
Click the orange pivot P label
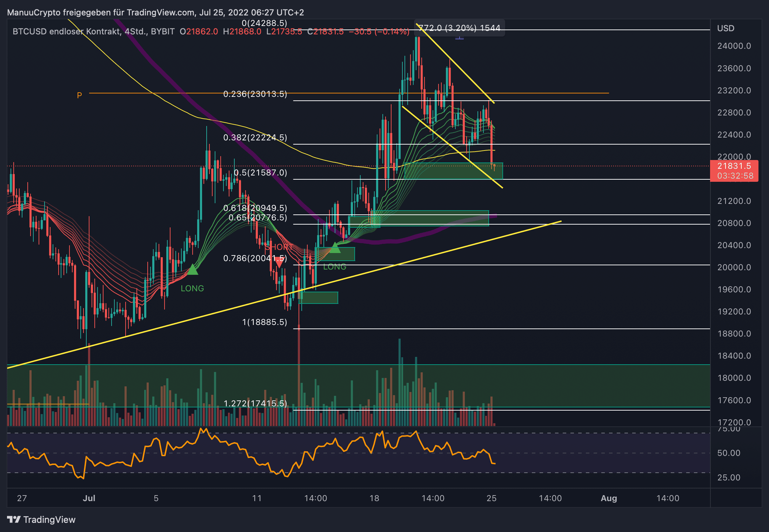tap(79, 95)
